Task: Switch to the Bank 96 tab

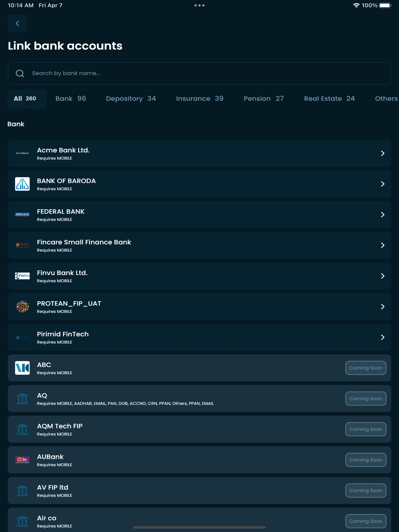Action: (71, 99)
